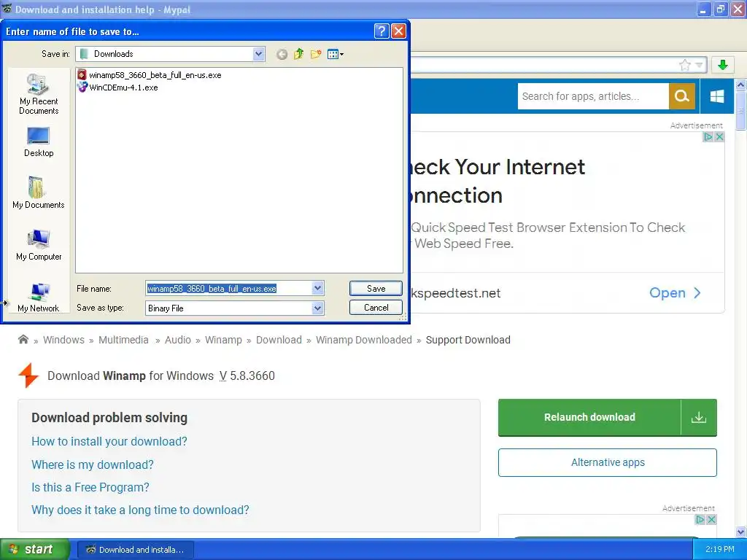Screen dimensions: 747x560
Task: Click the 2:19 PM system clock
Action: [720, 549]
